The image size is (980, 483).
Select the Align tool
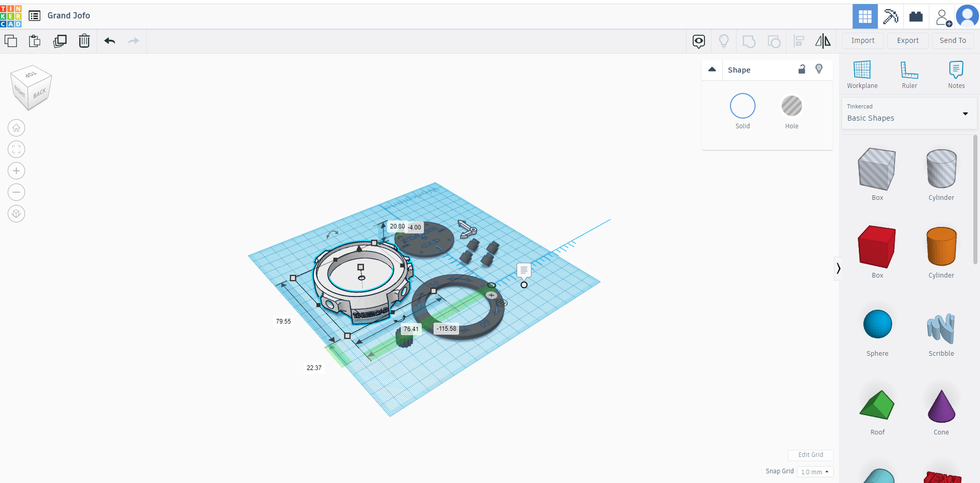[x=799, y=41]
